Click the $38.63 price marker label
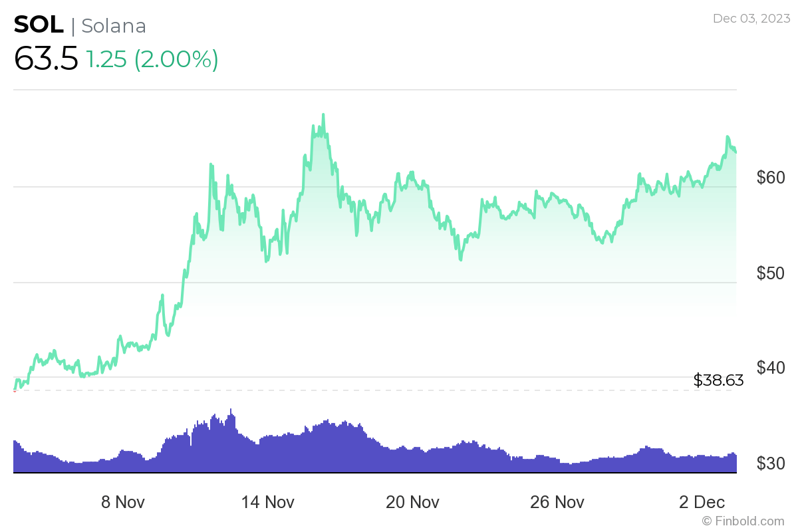Viewport: 798px width, 532px height. tap(718, 380)
